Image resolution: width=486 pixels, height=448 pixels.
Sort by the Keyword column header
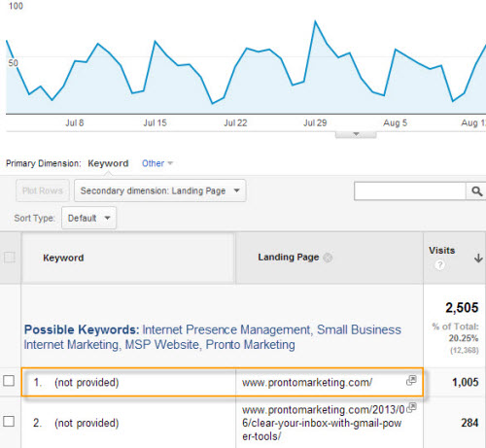point(63,258)
